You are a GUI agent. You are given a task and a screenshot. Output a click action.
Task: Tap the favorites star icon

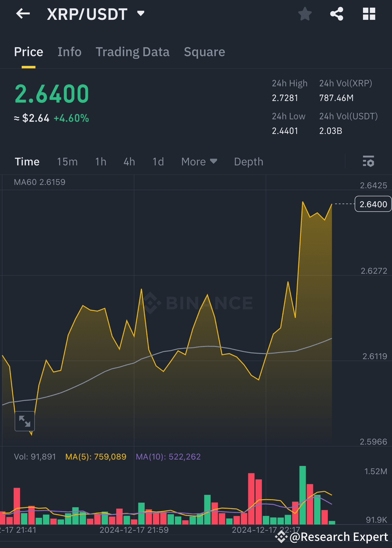coord(305,14)
